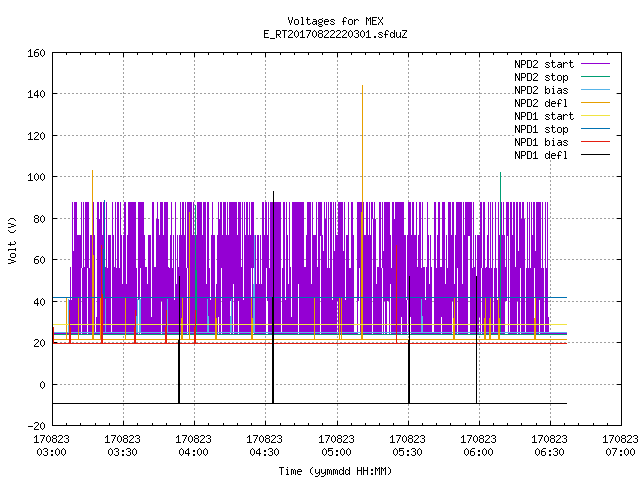Select the NPD1 defl legend label
Image resolution: width=640 pixels, height=480 pixels.
[541, 156]
